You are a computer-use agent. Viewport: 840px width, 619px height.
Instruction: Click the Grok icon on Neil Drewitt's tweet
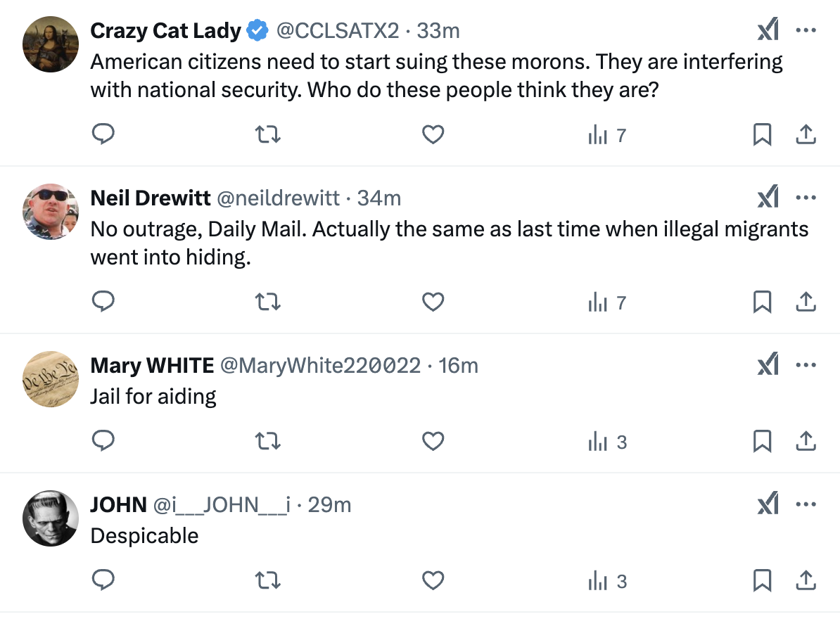768,198
